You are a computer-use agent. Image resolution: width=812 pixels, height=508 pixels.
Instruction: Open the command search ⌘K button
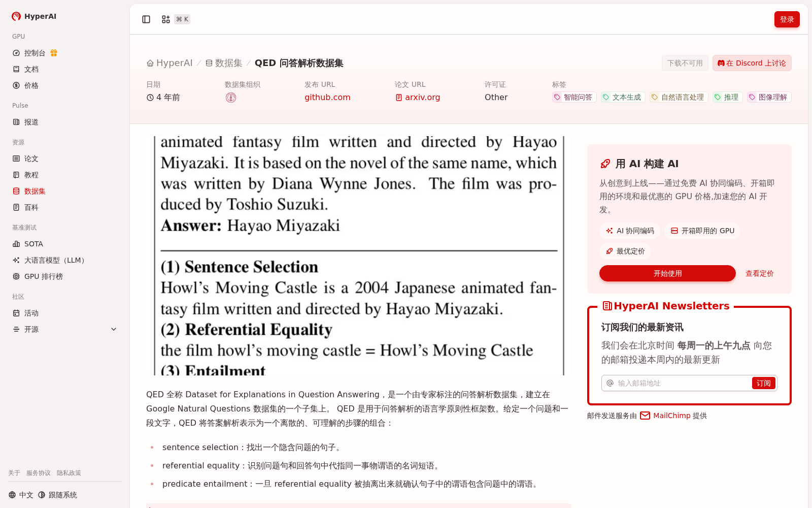coord(176,19)
